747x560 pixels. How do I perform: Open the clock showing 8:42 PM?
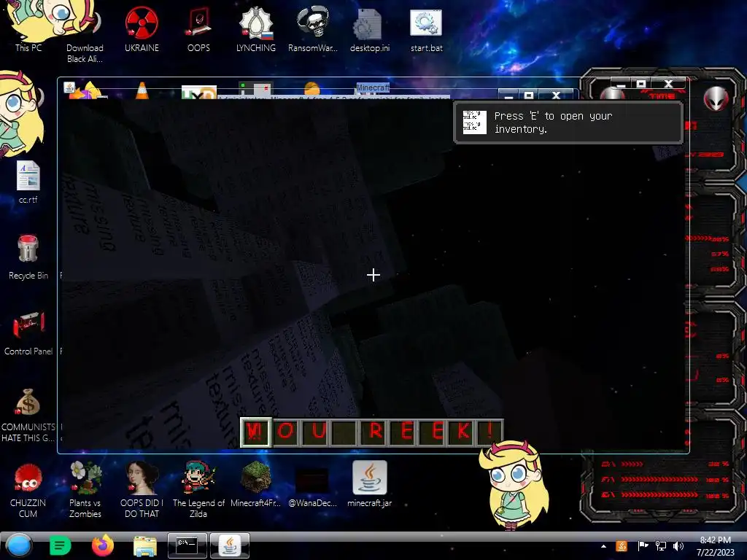pyautogui.click(x=715, y=546)
